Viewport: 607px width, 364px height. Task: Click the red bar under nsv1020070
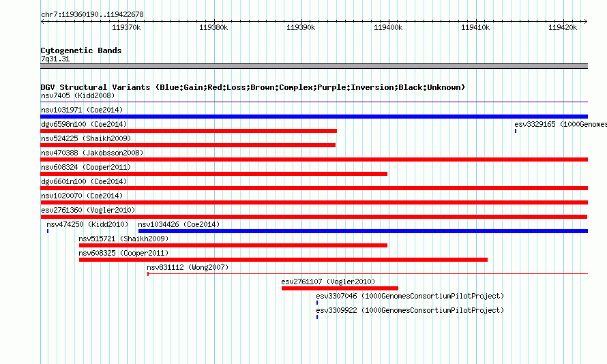(314, 202)
